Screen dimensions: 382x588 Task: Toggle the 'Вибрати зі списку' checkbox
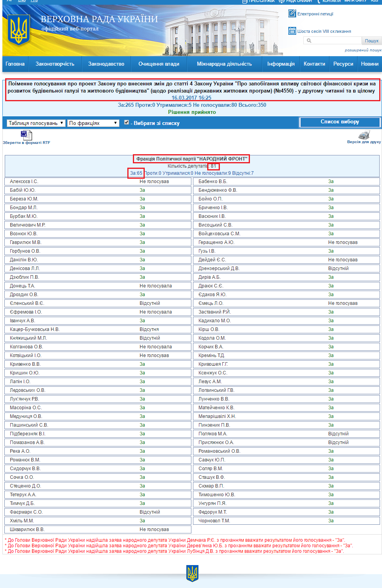click(x=127, y=122)
